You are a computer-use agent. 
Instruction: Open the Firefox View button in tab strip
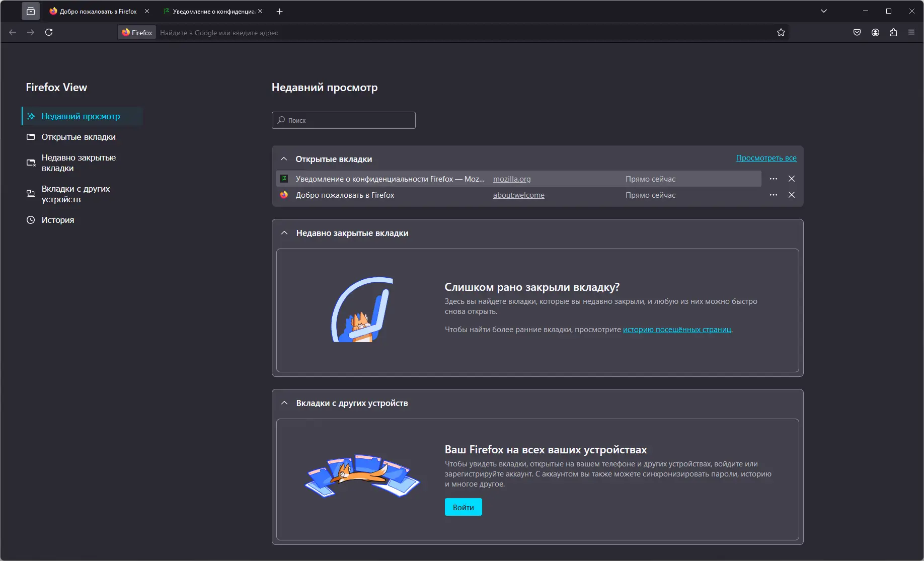coord(31,11)
